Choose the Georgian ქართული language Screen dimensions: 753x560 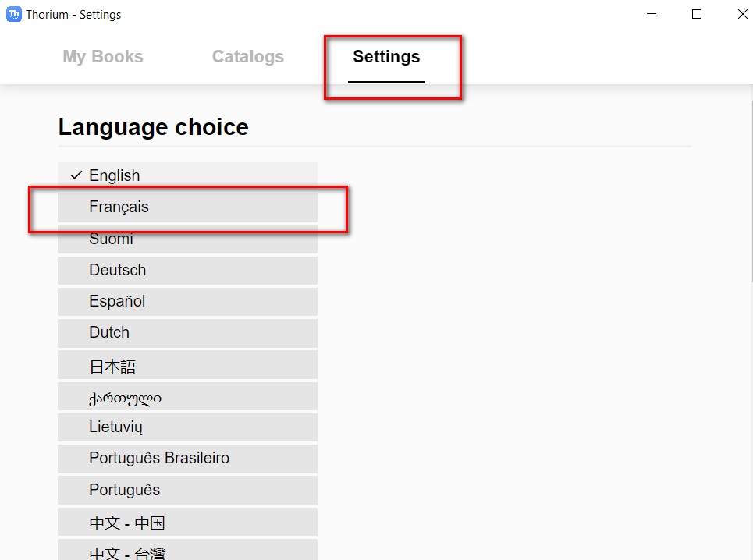pos(187,397)
